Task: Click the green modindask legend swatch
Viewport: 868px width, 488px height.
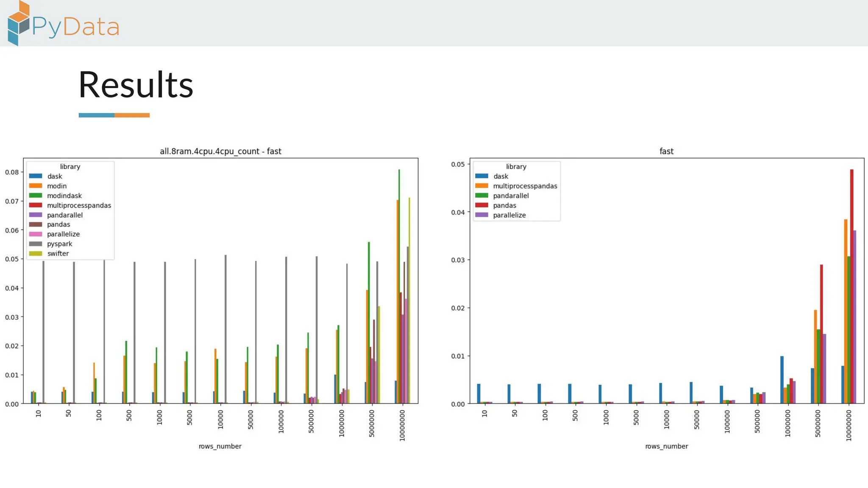Action: 36,196
